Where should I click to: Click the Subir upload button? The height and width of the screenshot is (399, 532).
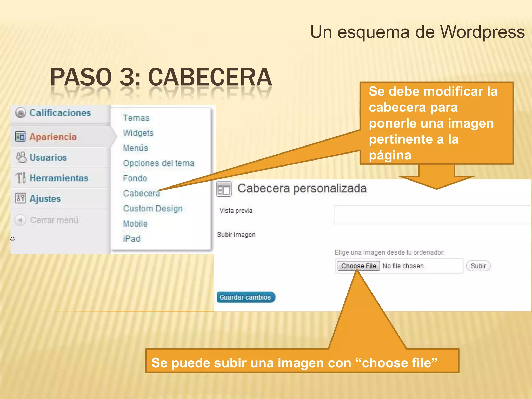point(478,266)
